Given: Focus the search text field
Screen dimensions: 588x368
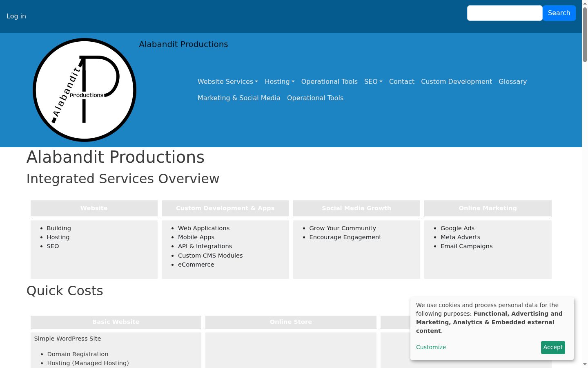Looking at the screenshot, I should 505,13.
